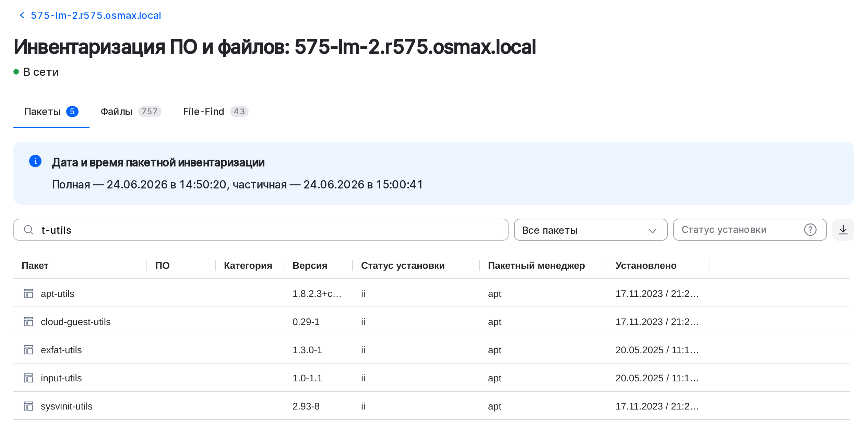Click the input-utils package icon
868x438 pixels.
click(28, 378)
